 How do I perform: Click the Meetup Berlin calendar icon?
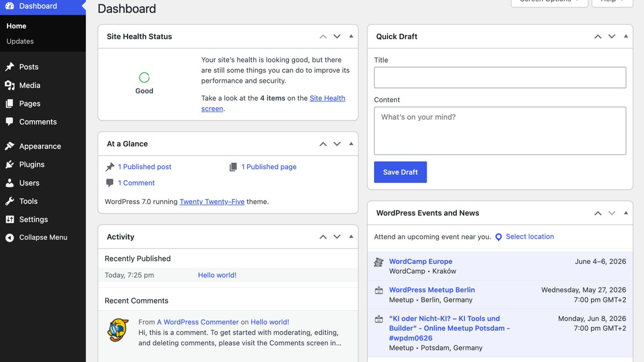[x=379, y=290]
